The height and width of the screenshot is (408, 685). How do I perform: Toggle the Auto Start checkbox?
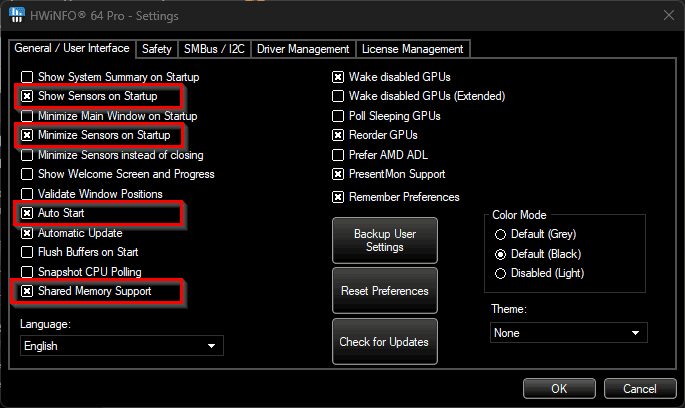(27, 213)
